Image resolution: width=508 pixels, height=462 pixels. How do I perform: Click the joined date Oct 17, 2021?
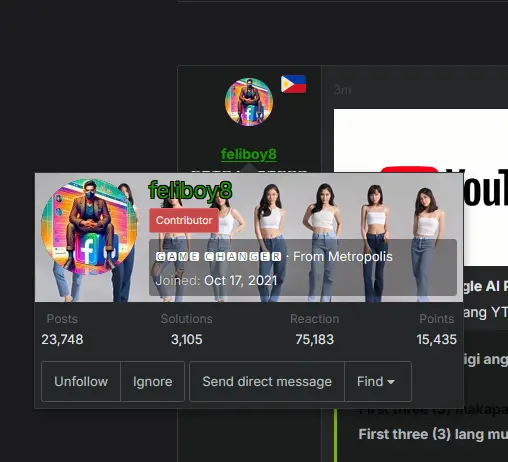(x=240, y=280)
